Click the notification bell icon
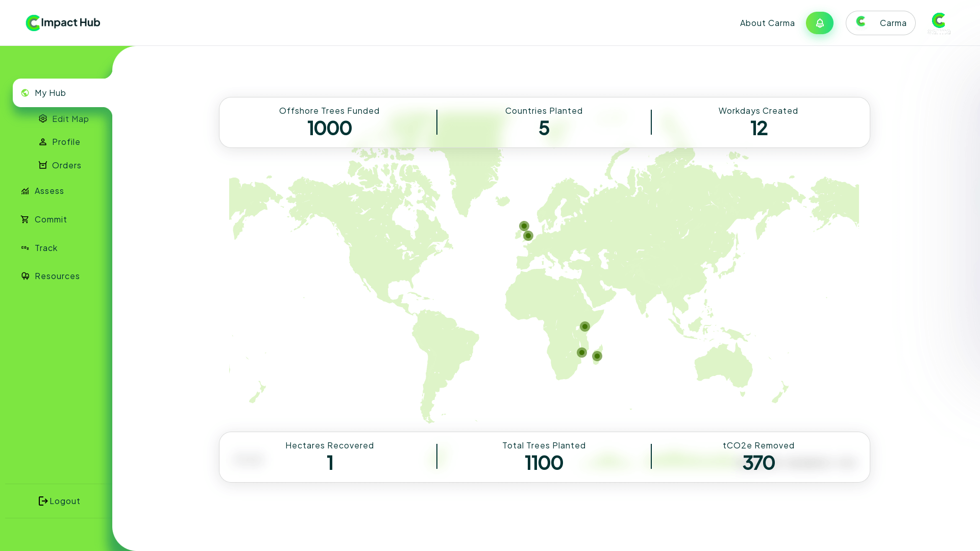 pyautogui.click(x=819, y=23)
